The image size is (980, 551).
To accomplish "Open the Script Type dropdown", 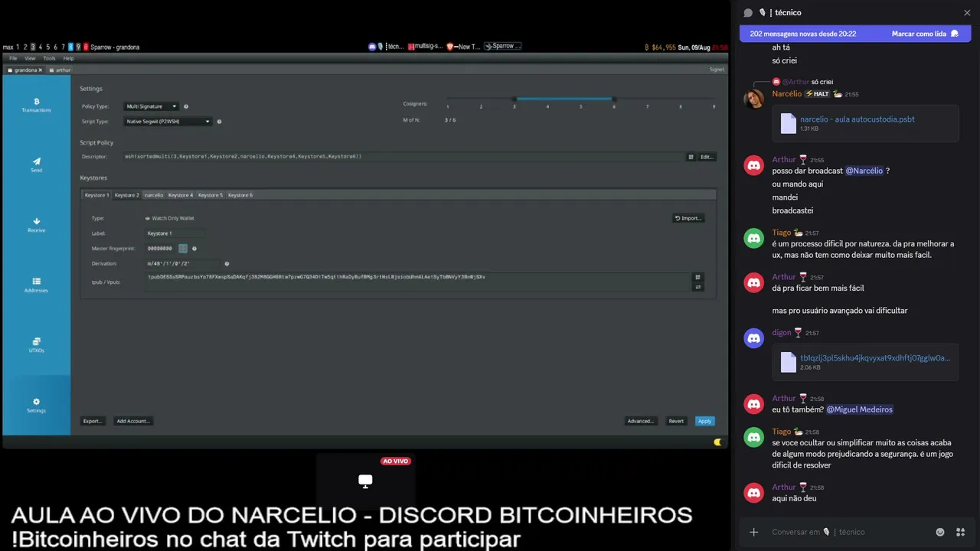I will click(x=168, y=122).
